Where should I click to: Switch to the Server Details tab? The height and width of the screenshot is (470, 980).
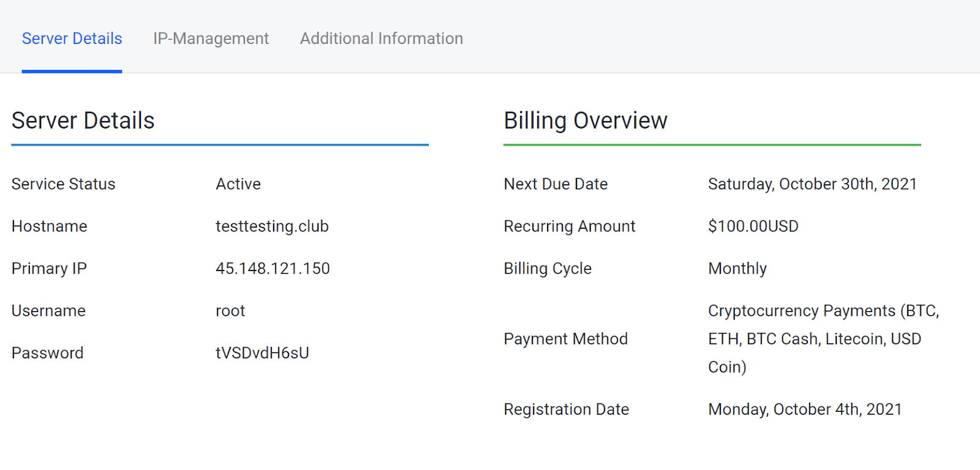pos(72,39)
